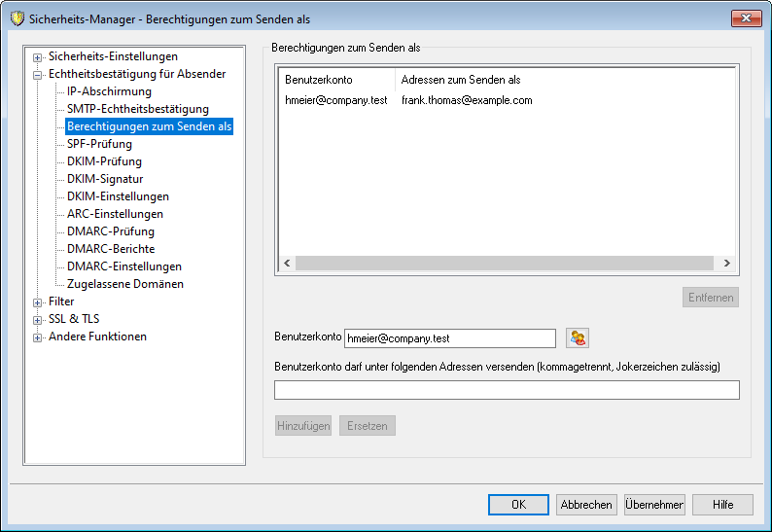Select DMARC-Berichte in the sidebar
The width and height of the screenshot is (772, 532).
point(111,249)
